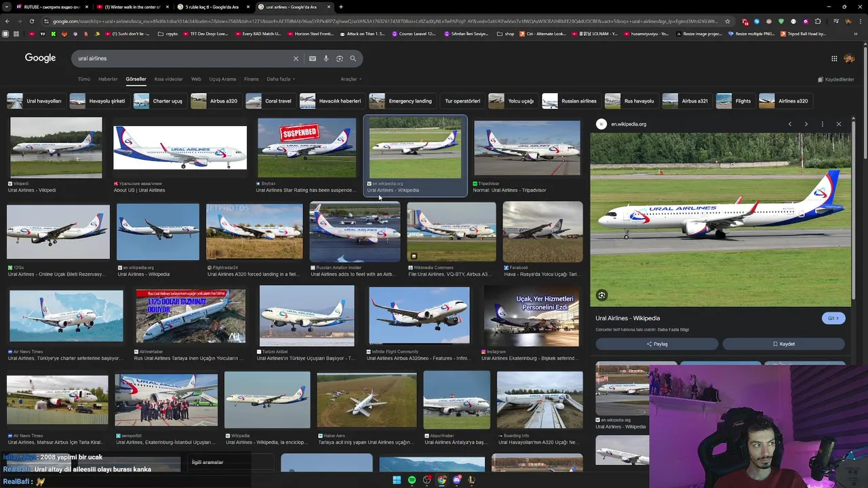
Task: Open Windows Start menu
Action: [397, 480]
